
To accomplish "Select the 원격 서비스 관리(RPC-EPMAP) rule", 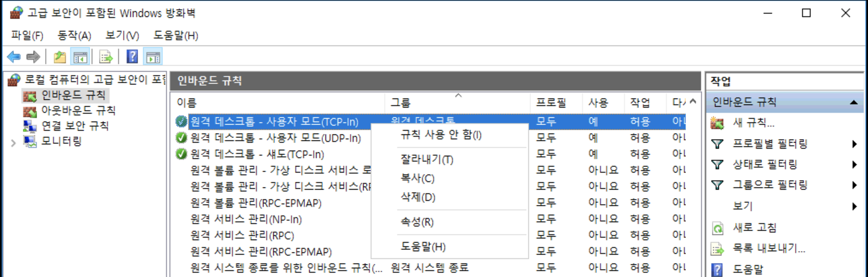I will [261, 252].
